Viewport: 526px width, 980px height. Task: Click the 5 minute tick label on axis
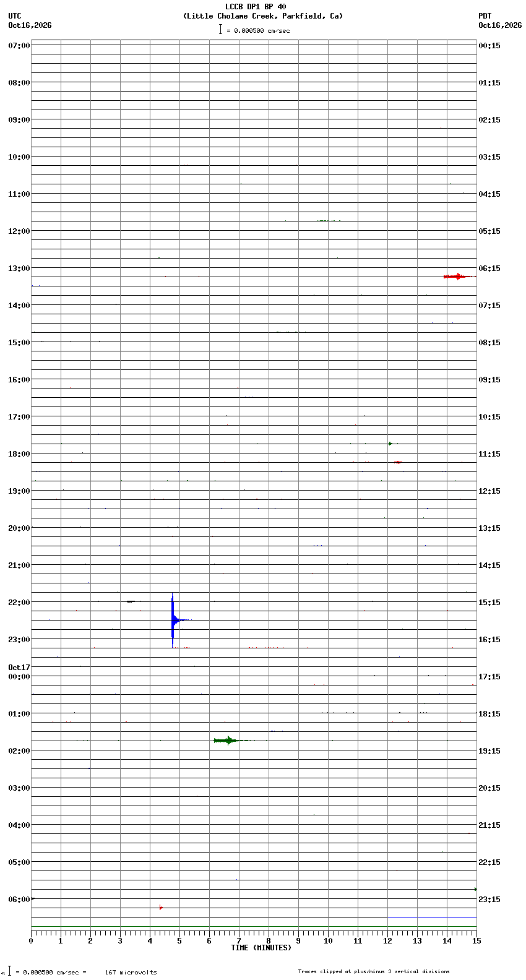coord(179,942)
